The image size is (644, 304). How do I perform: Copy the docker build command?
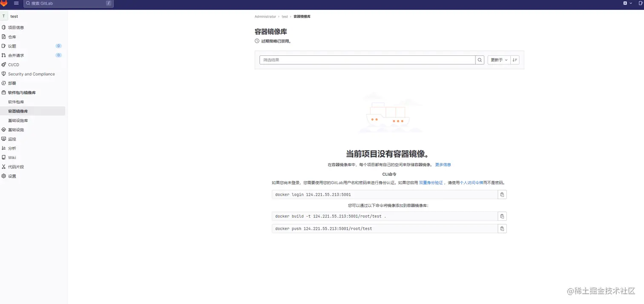click(502, 216)
